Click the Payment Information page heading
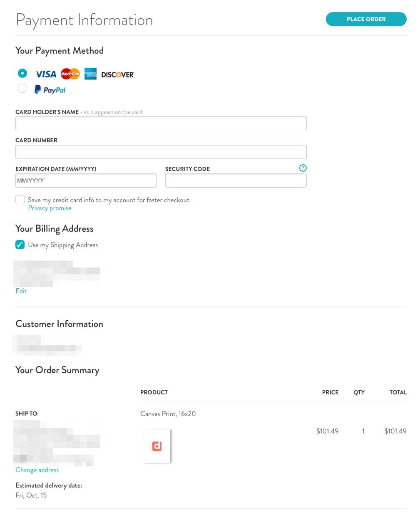 tap(84, 19)
